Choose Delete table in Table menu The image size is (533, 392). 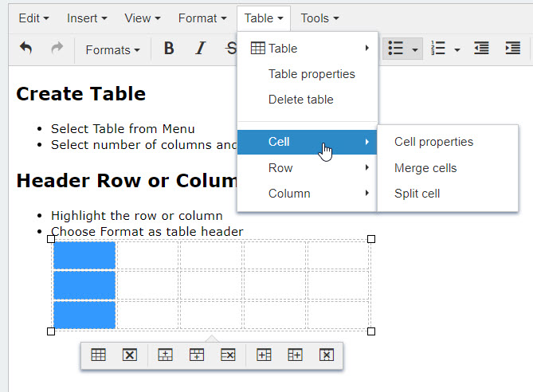coord(300,100)
